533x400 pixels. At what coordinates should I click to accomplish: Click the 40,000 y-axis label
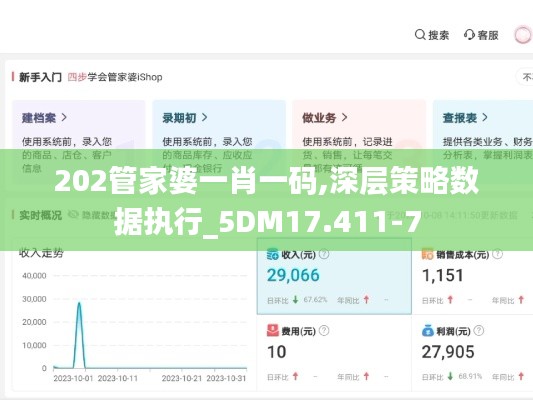pos(34,276)
